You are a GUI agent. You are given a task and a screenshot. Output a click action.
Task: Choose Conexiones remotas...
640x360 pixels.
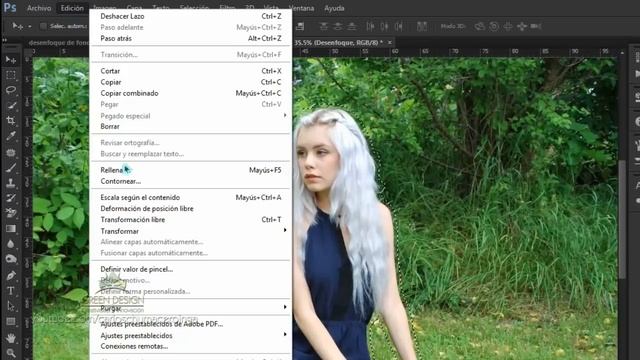191,346
